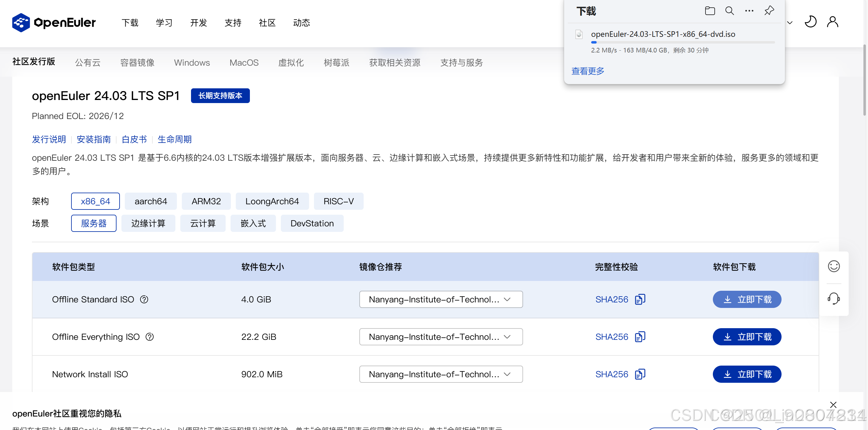Expand mirror dropdown for Offline Standard ISO
Viewport: 868px width, 430px height.
(x=441, y=299)
